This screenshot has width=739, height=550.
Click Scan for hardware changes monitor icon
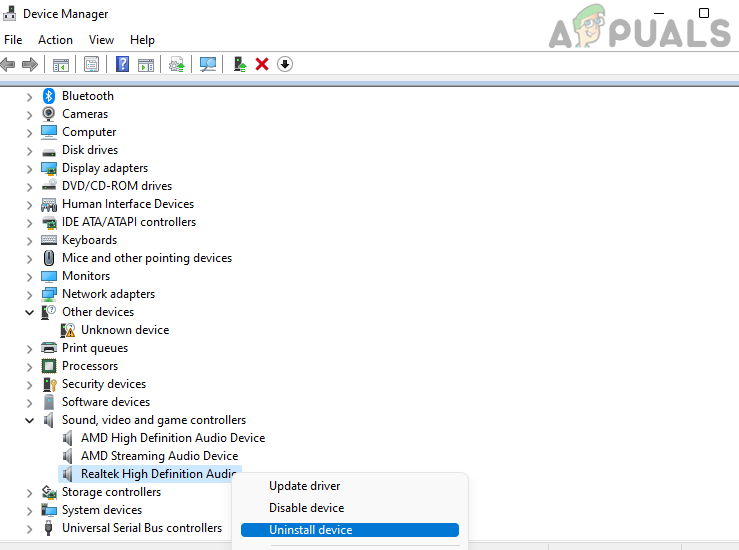(x=208, y=64)
